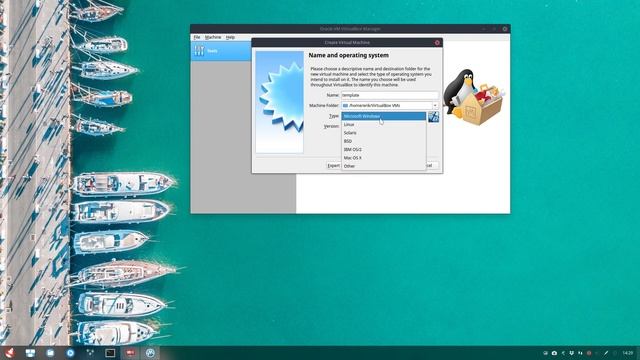Close the VirtualBox Manager window
This screenshot has height=360, width=640.
(505, 29)
